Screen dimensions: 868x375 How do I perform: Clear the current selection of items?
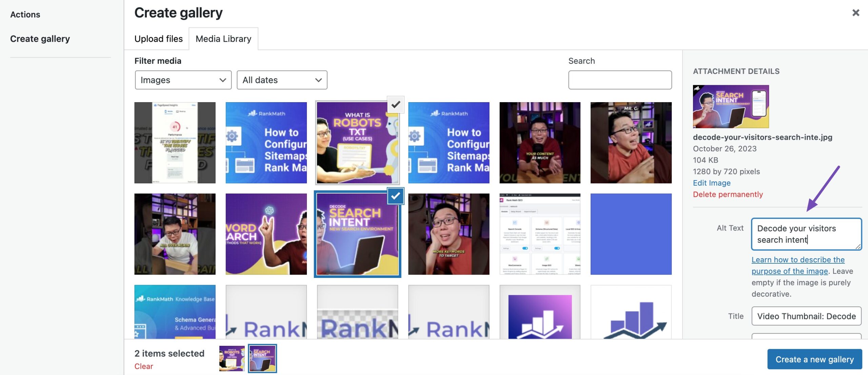[143, 366]
